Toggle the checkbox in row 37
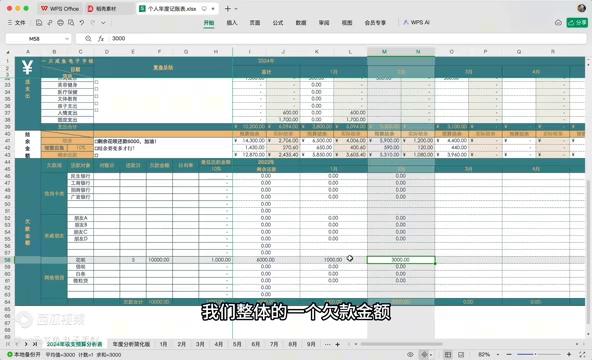The width and height of the screenshot is (592, 360). click(97, 110)
